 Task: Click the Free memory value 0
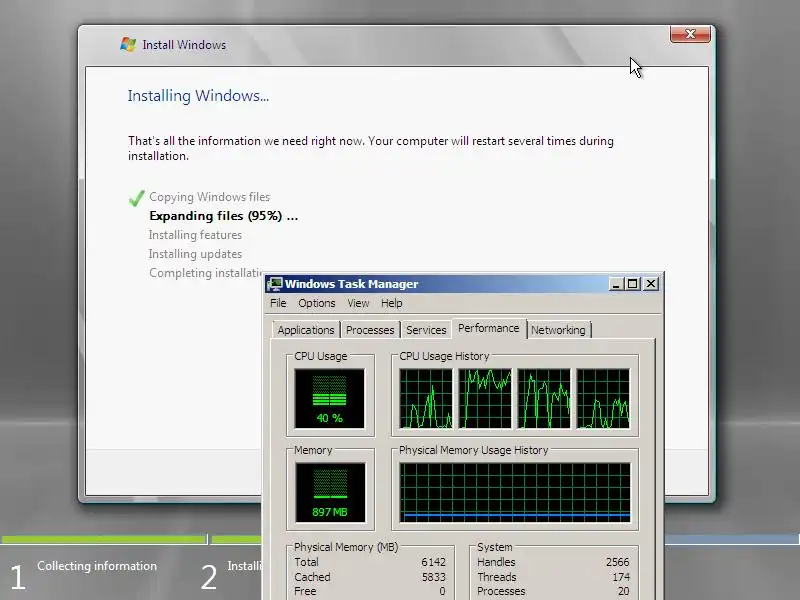442,591
